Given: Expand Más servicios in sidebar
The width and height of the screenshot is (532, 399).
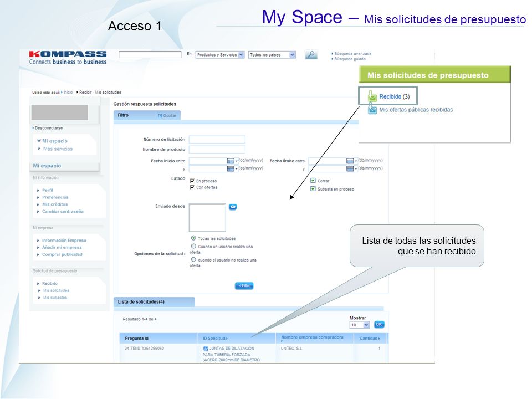Looking at the screenshot, I should coord(39,149).
